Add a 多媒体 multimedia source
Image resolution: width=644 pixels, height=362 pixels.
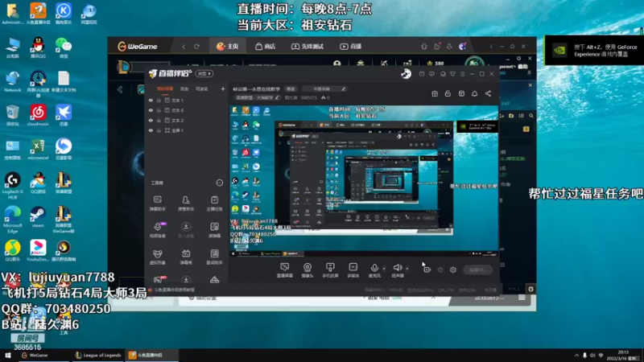point(353,270)
